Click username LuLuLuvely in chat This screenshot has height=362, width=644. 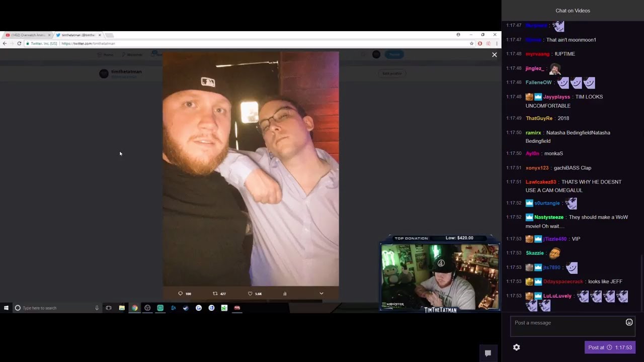(557, 296)
